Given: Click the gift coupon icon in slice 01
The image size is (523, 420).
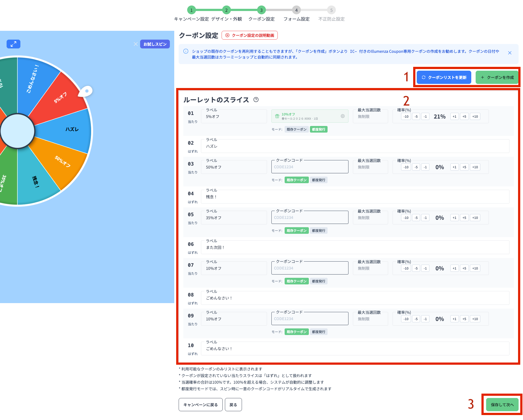Looking at the screenshot, I should pos(277,116).
